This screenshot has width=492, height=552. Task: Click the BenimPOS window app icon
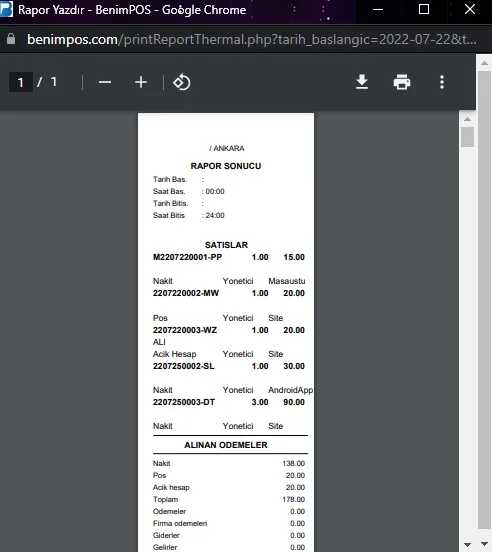click(x=6, y=9)
